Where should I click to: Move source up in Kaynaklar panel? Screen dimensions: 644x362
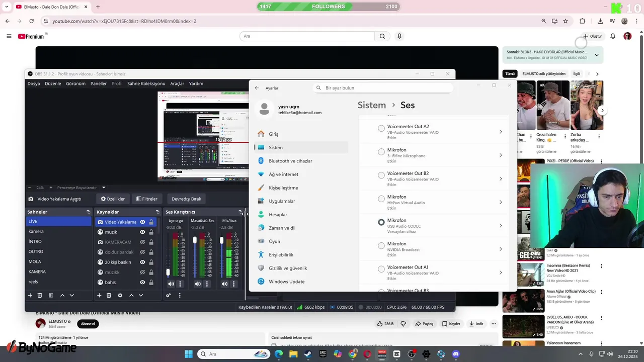(131, 296)
